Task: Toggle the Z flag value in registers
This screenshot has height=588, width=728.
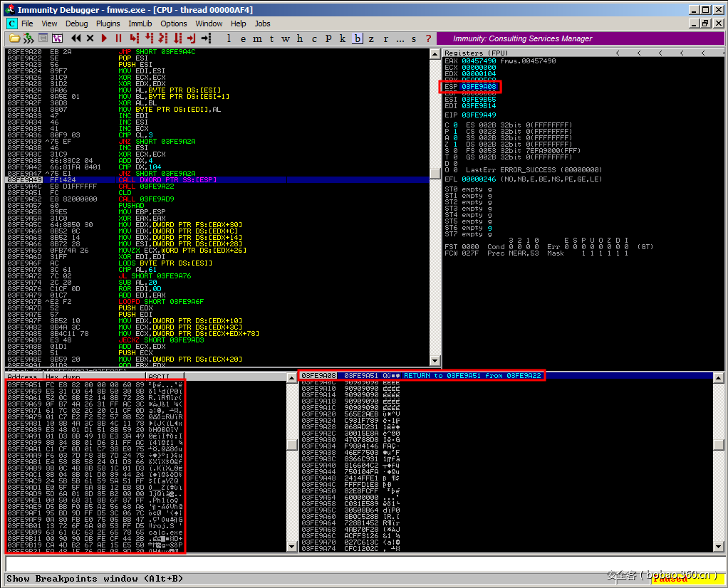Action: click(455, 144)
